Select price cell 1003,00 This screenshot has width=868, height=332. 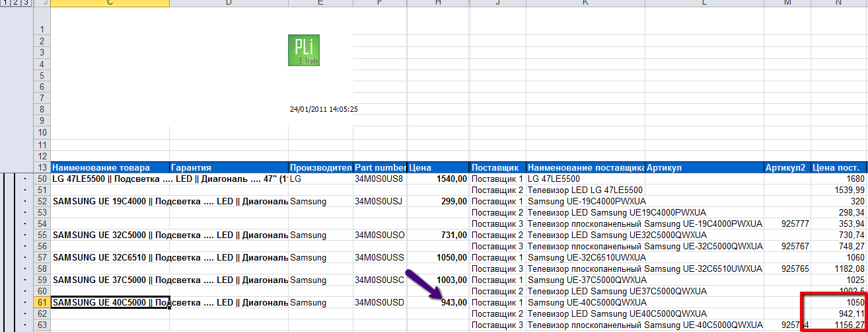coord(437,280)
